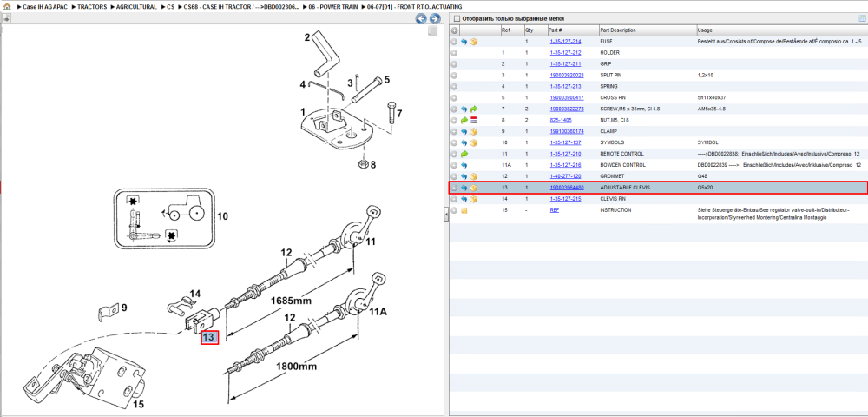Image resolution: width=868 pixels, height=417 pixels.
Task: Toggle the selection circle for SPRING row
Action: click(455, 86)
